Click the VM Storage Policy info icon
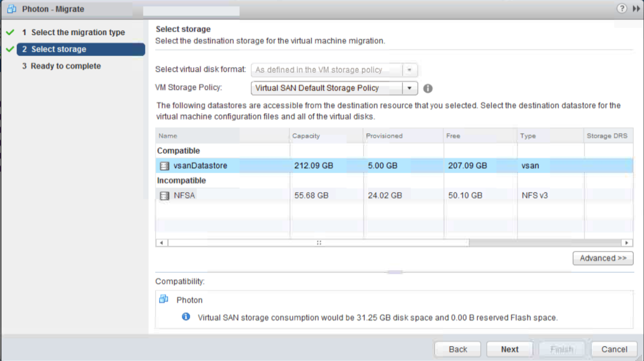The width and height of the screenshot is (644, 361). coord(428,88)
